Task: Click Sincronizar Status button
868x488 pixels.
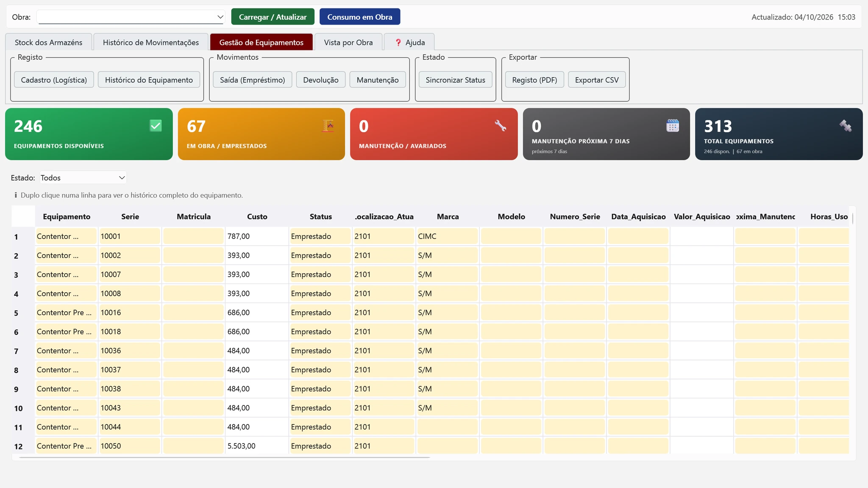Action: [456, 80]
